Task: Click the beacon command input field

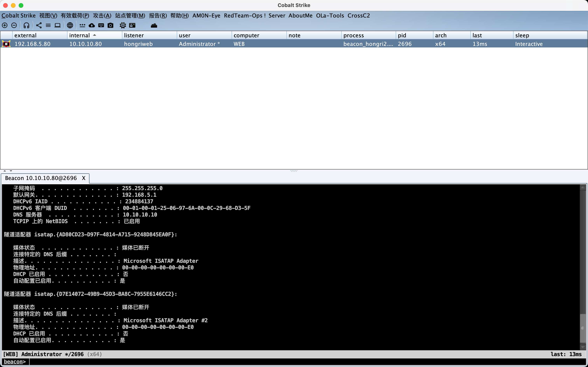Action: click(x=291, y=362)
